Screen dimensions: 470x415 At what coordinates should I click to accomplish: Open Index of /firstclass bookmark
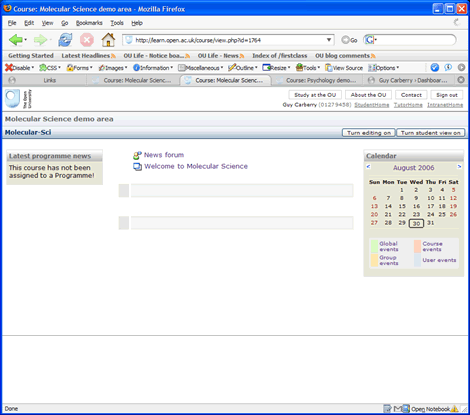click(280, 56)
